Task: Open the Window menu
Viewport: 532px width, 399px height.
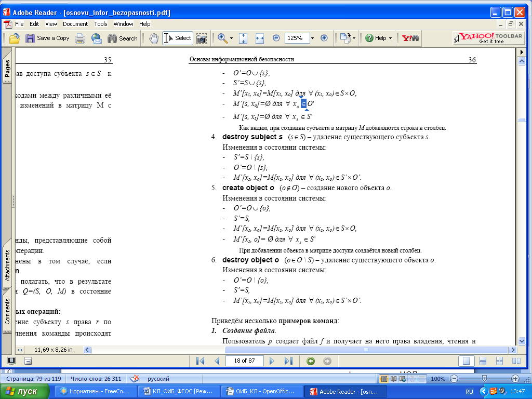Action: [x=123, y=24]
